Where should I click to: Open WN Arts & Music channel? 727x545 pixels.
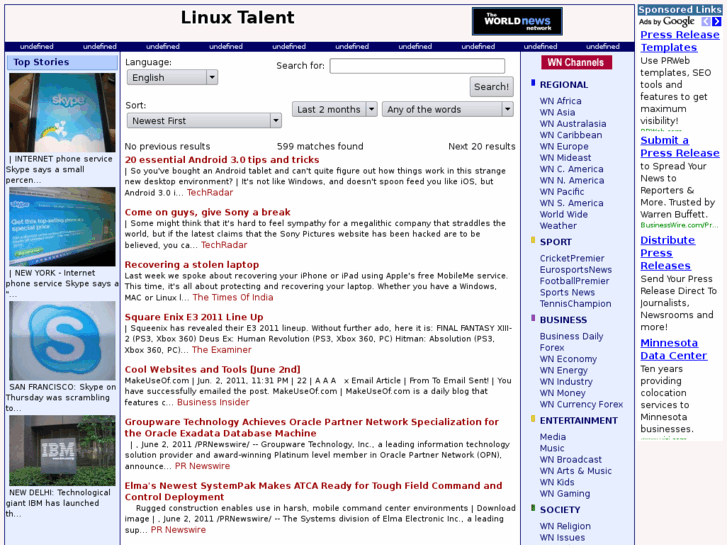(x=575, y=471)
